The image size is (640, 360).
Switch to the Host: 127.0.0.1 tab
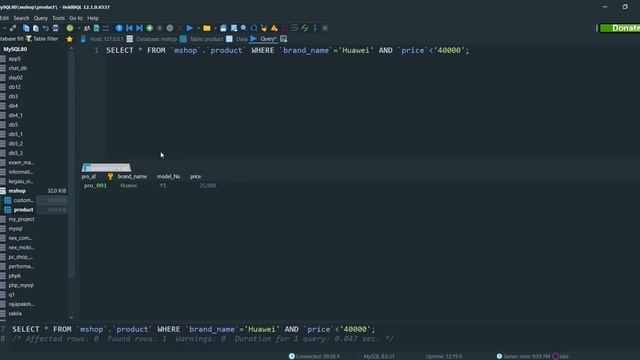point(102,39)
